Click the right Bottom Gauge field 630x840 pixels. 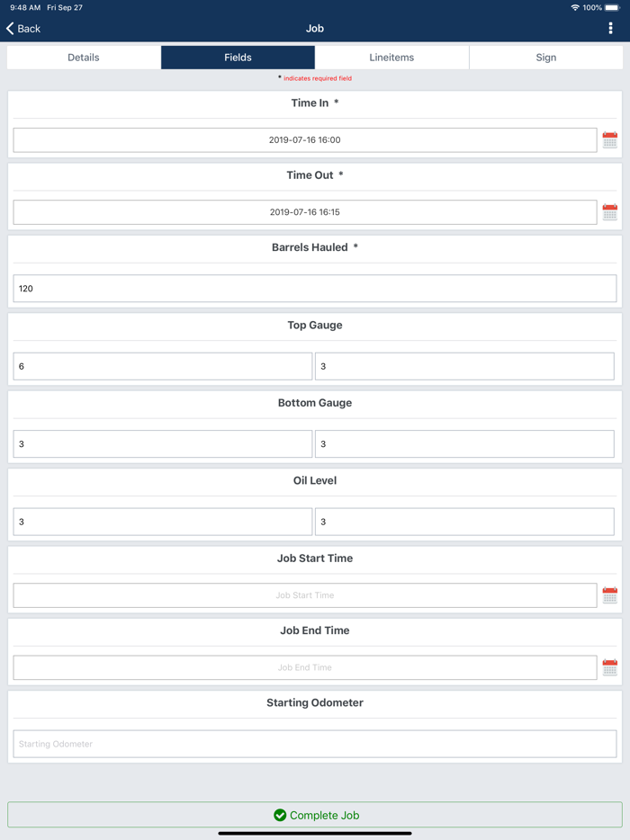coord(463,443)
